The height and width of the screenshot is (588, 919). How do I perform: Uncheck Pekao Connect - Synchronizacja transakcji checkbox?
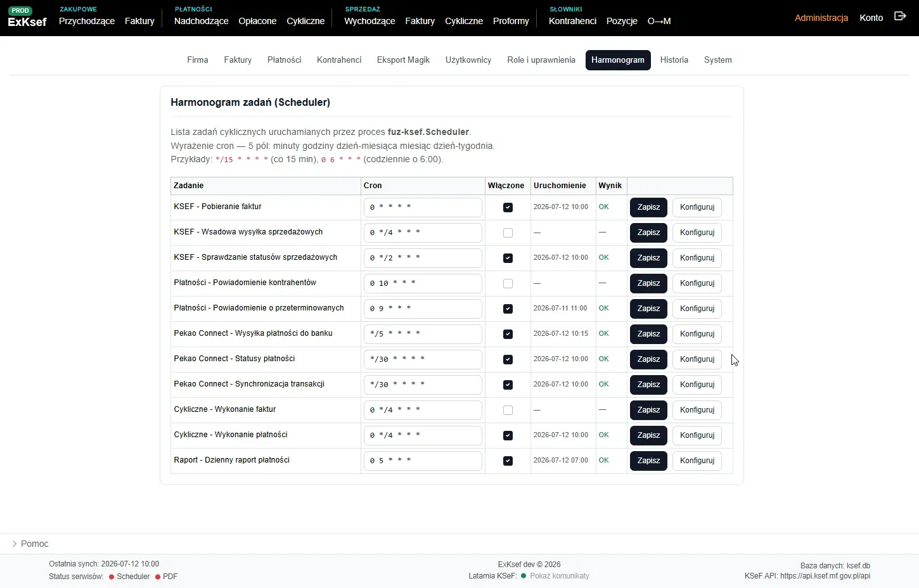pyautogui.click(x=508, y=385)
